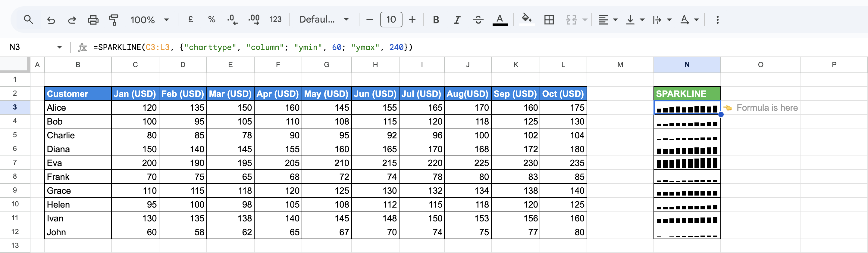This screenshot has height=253, width=868.
Task: Select Eva's sparkline chart cell
Action: click(x=687, y=163)
